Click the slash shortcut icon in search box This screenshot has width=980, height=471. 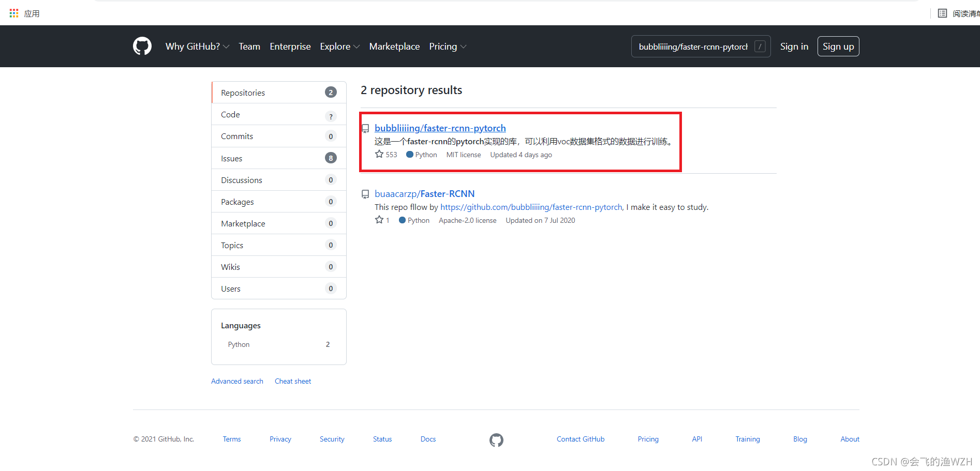tap(760, 47)
